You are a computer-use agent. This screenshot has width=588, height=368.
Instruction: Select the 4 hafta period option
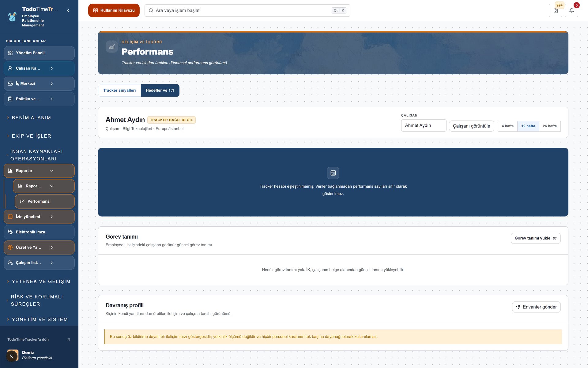(507, 126)
